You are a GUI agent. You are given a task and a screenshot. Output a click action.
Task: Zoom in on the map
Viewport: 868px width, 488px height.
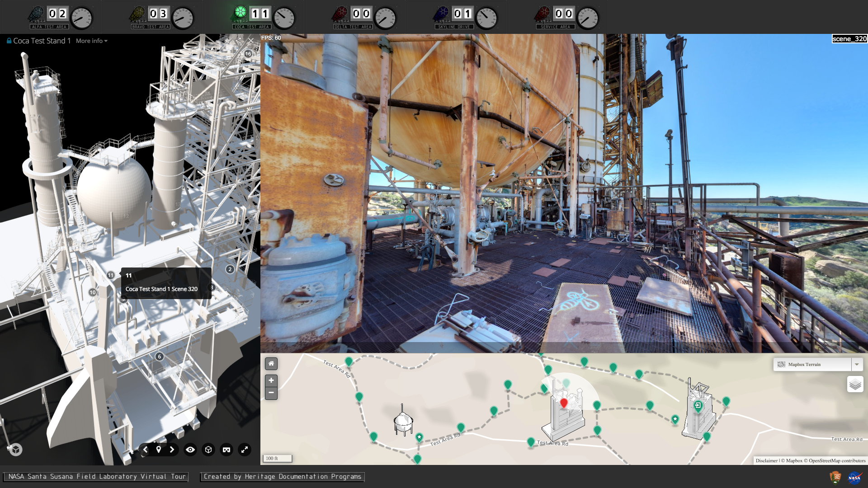(x=271, y=380)
